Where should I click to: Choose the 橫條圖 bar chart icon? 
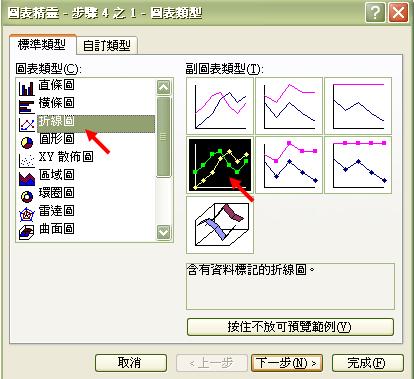pos(27,107)
